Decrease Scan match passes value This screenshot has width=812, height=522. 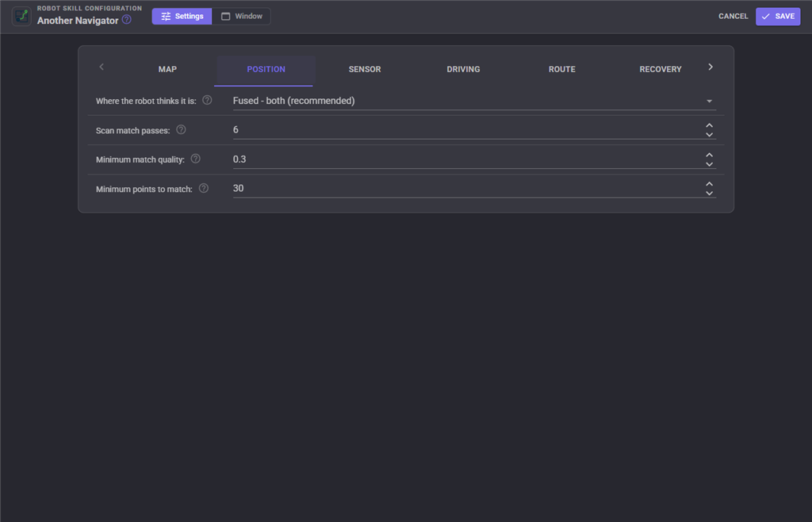tap(710, 135)
